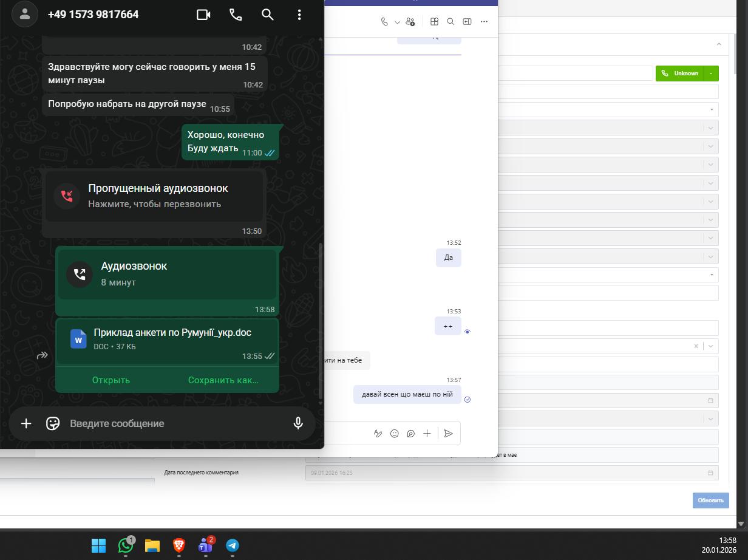Start a WhatsApp voice call

click(236, 15)
